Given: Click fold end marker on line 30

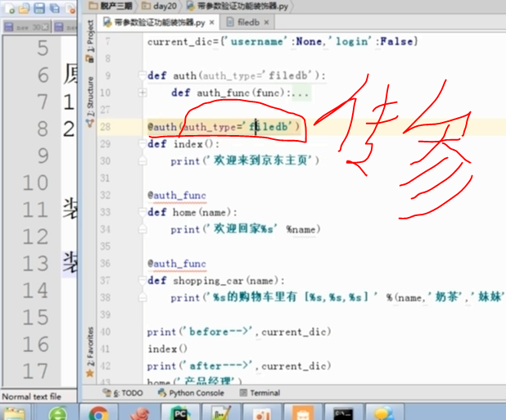Looking at the screenshot, I should [142, 160].
